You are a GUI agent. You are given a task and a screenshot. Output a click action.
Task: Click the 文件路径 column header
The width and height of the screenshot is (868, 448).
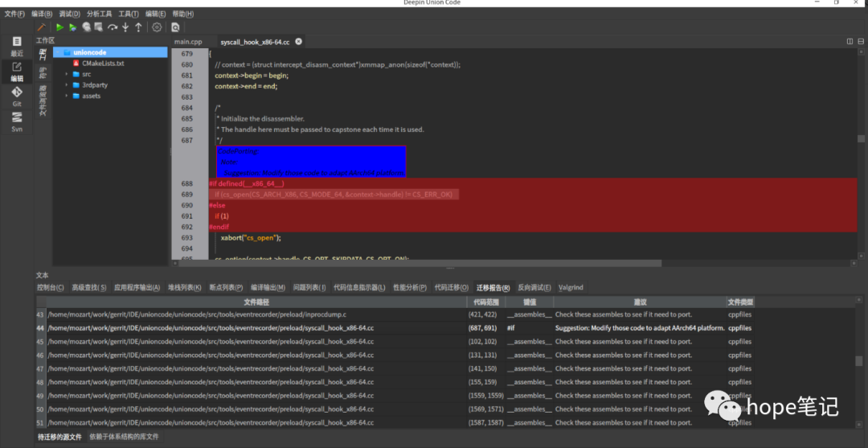coord(256,302)
